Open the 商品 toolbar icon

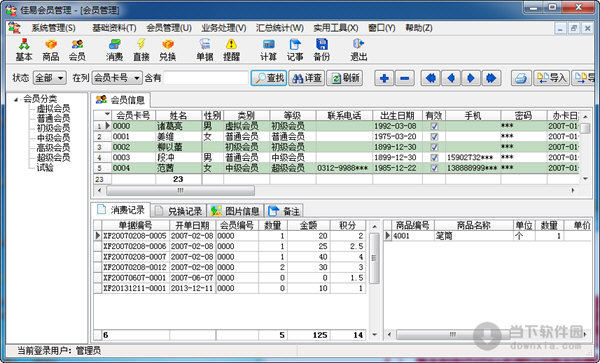point(51,50)
